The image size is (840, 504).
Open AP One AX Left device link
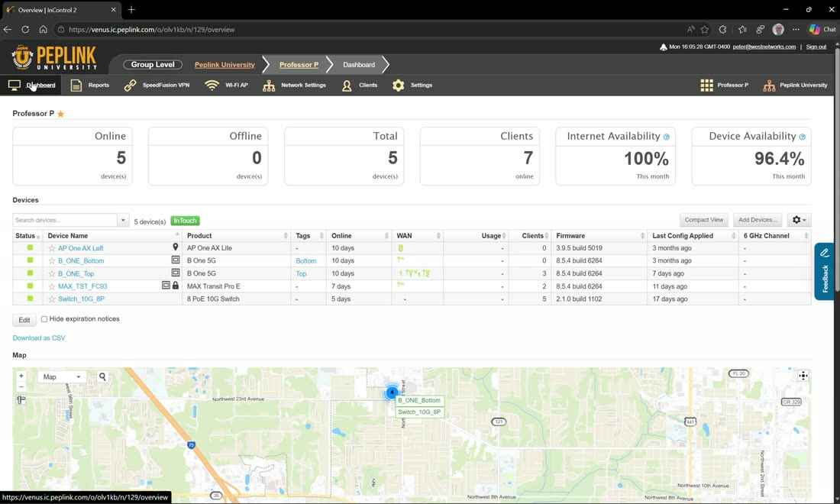(x=80, y=248)
